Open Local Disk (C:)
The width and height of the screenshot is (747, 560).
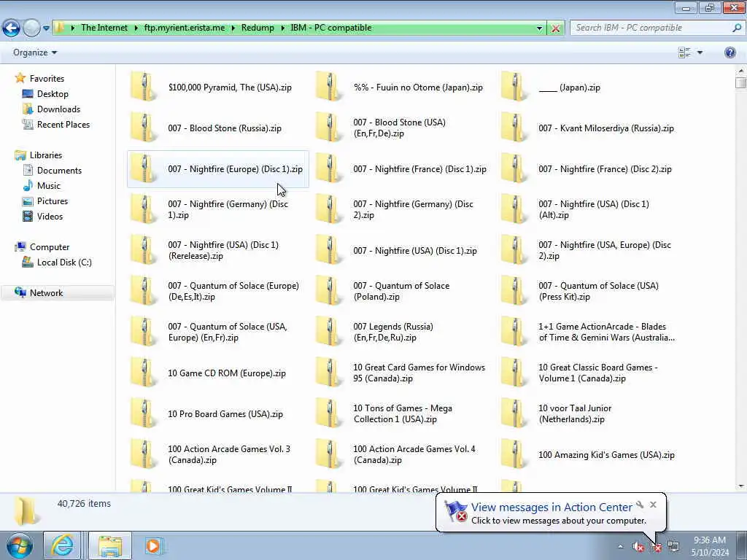(x=64, y=262)
